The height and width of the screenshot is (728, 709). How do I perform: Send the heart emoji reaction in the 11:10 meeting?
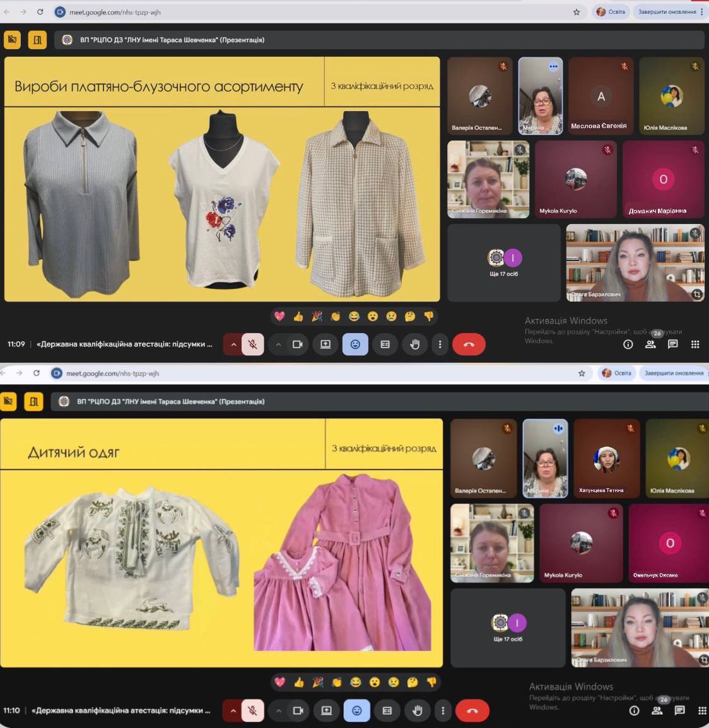[x=280, y=682]
